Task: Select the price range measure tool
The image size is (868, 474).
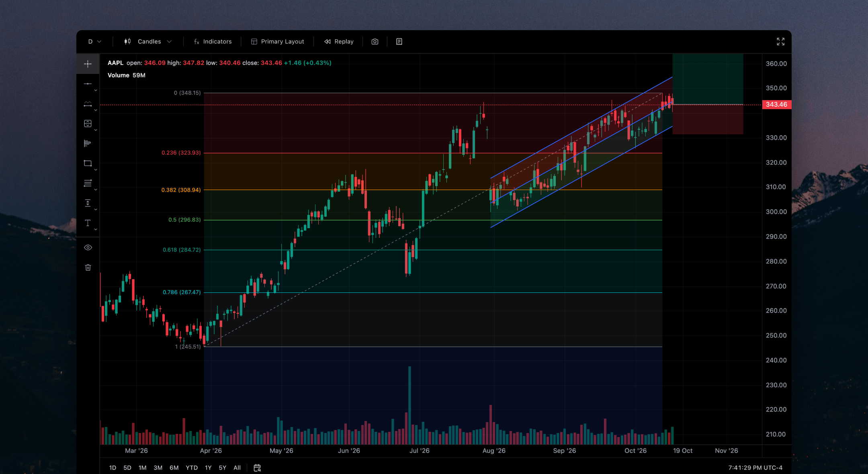Action: click(x=88, y=203)
